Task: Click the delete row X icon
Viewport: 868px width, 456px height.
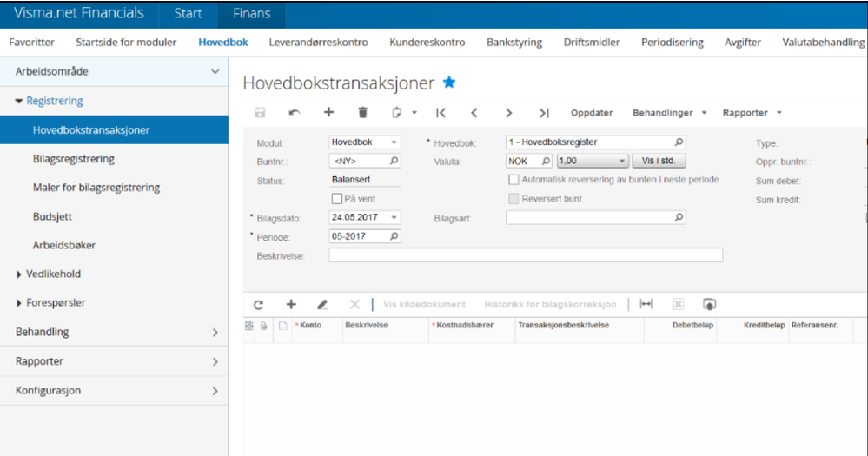Action: (354, 304)
